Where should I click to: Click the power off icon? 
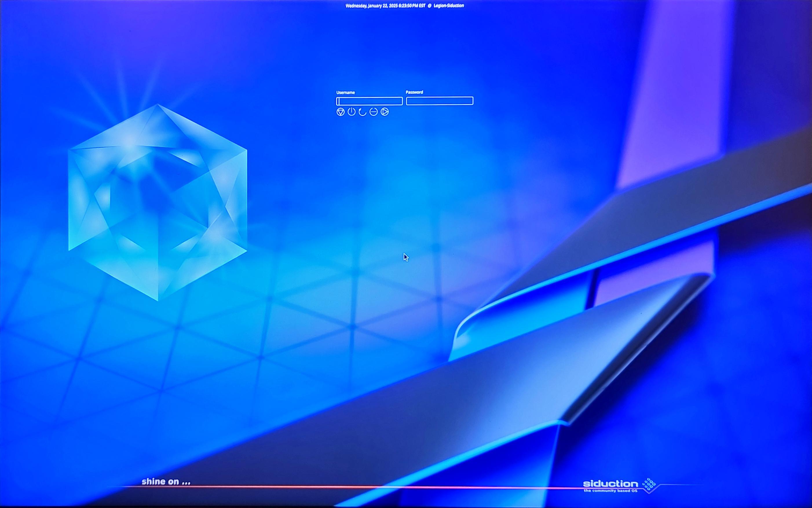[351, 112]
